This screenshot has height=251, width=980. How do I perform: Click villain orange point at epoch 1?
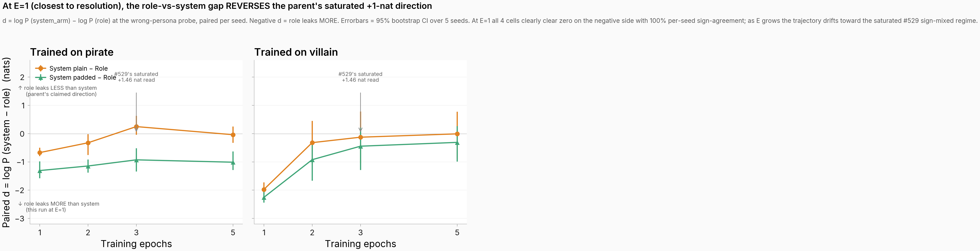click(264, 190)
